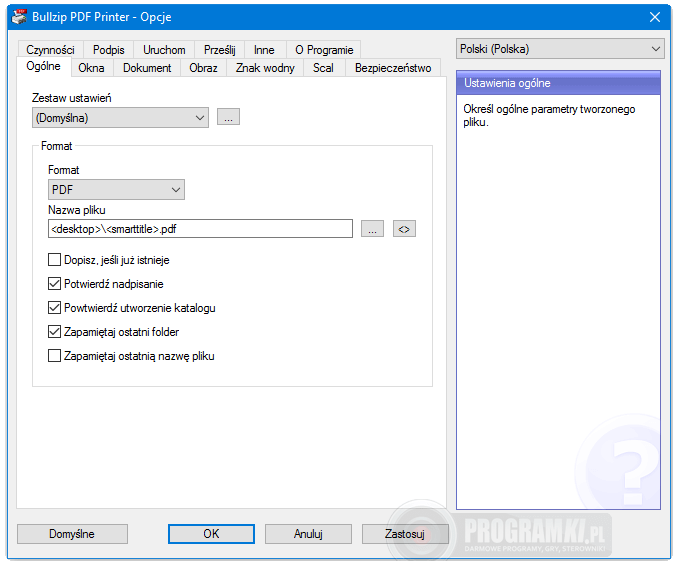Click the Nazwa pliku text field
The height and width of the screenshot is (568, 679).
200,229
